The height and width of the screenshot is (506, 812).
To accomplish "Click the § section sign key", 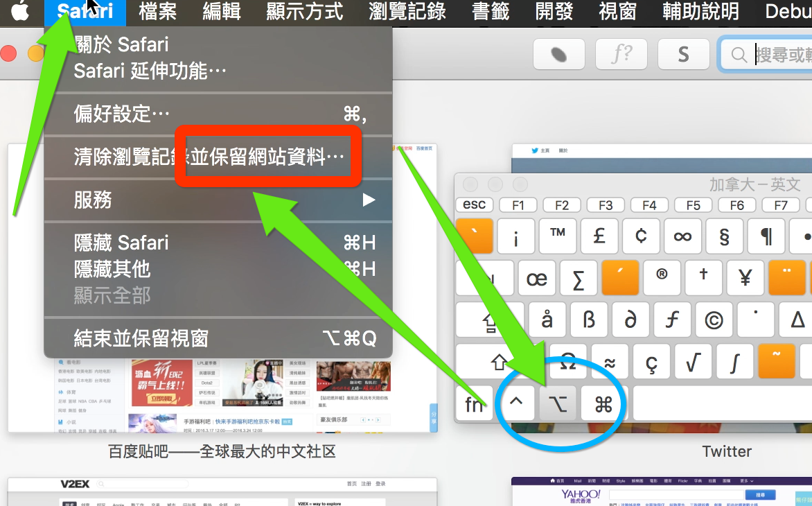I will (x=725, y=236).
